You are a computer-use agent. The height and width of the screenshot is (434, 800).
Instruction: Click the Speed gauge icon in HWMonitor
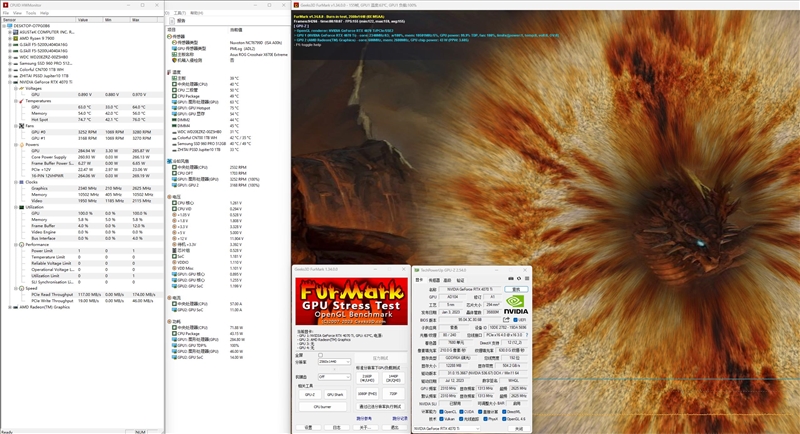coord(21,289)
